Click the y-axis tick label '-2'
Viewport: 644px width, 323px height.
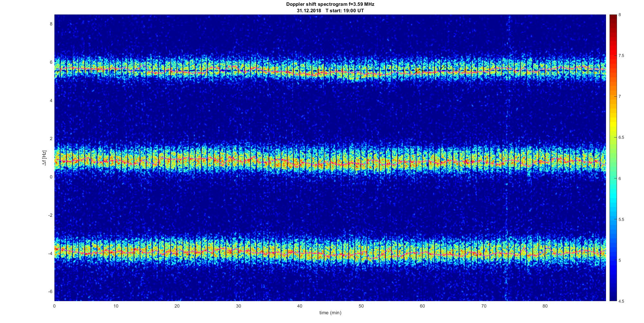pos(50,215)
